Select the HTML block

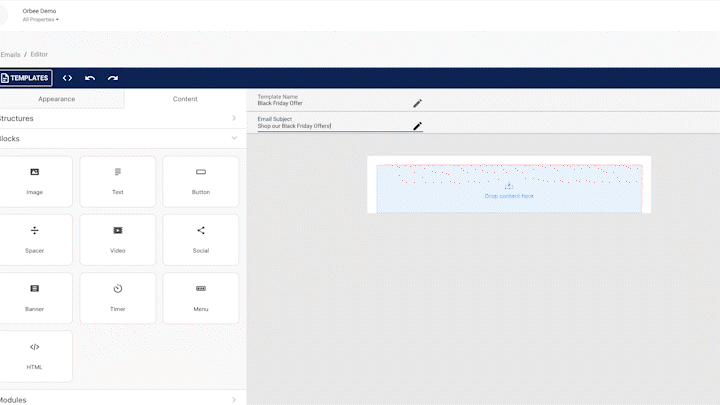pyautogui.click(x=35, y=356)
